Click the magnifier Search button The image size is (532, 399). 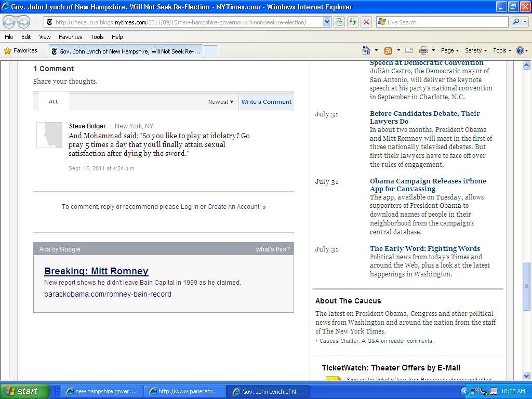coord(516,22)
